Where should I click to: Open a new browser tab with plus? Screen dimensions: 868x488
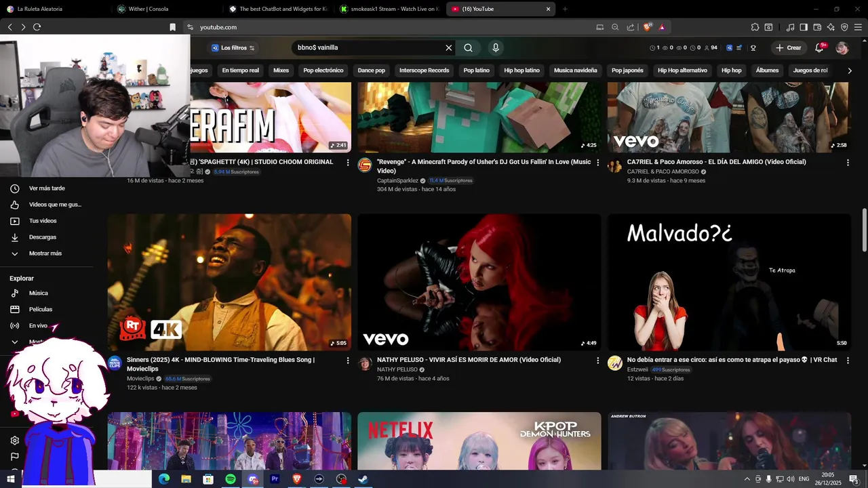(565, 9)
